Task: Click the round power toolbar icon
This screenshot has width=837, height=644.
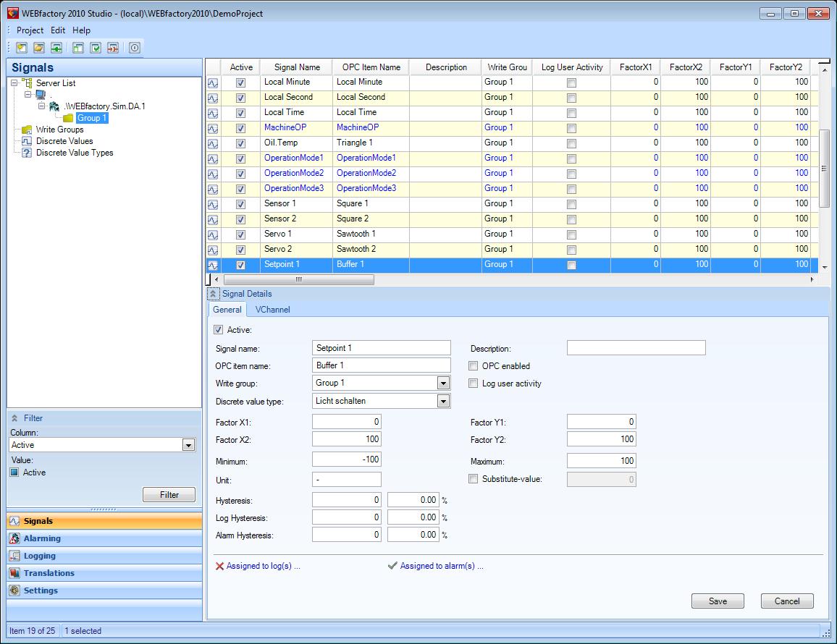Action: (x=135, y=48)
